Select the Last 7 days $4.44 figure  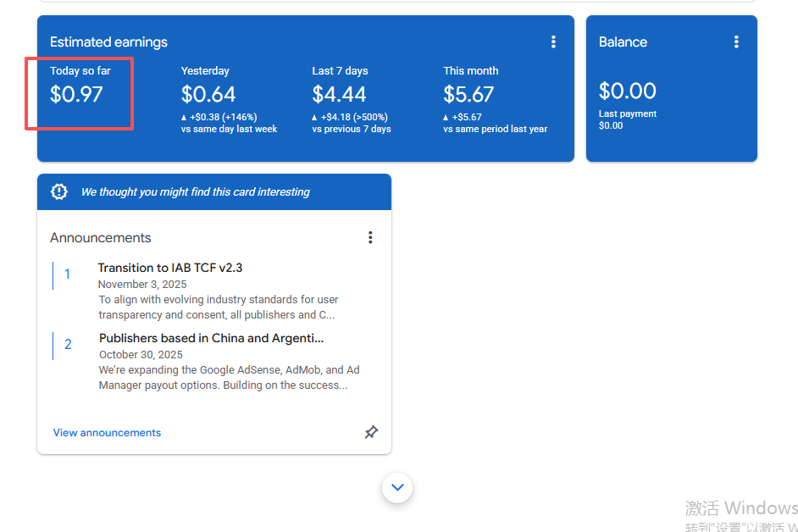339,94
